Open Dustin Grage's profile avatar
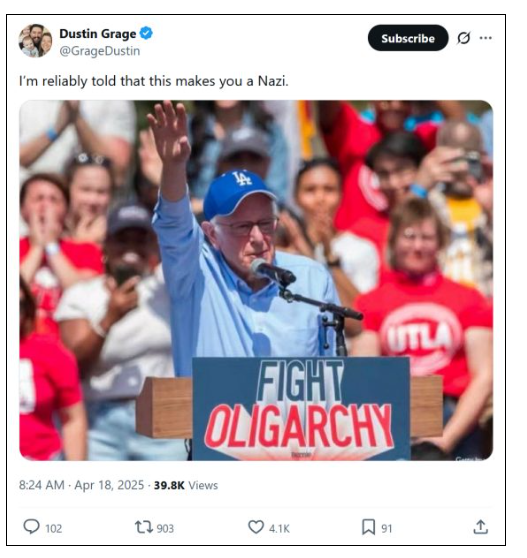 pos(35,41)
